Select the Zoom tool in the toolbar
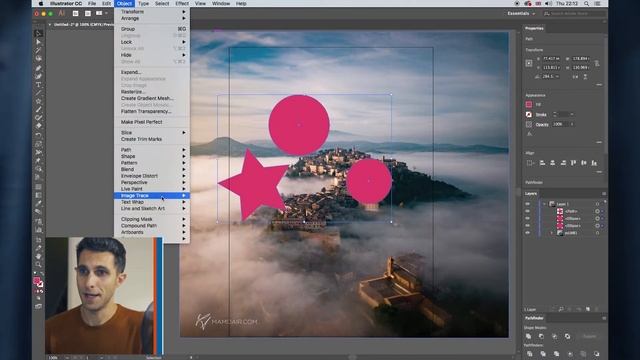This screenshot has height=360, width=640. [38, 264]
